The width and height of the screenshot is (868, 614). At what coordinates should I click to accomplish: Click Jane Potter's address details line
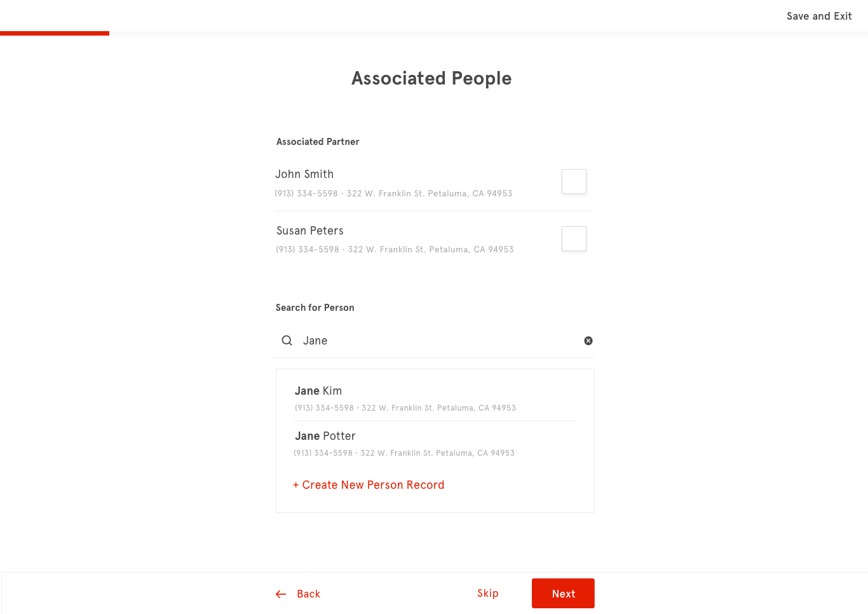404,453
